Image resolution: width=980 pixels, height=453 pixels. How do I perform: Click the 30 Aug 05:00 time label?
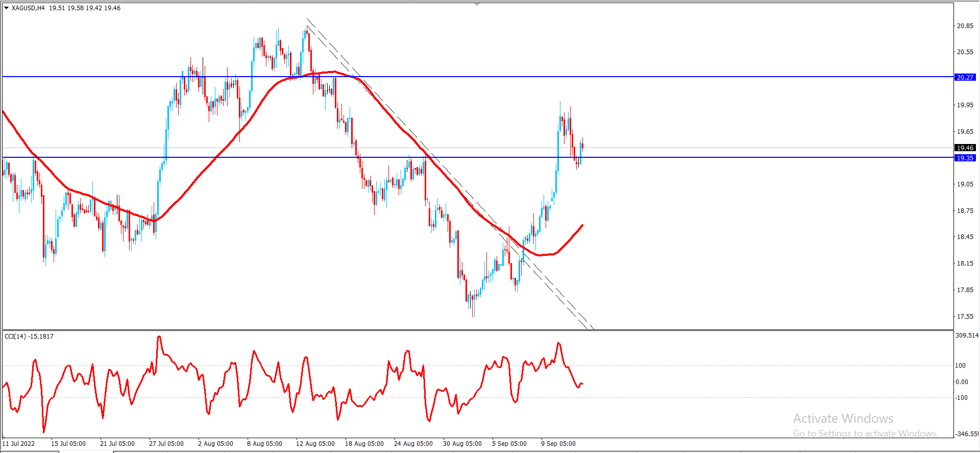[x=462, y=443]
